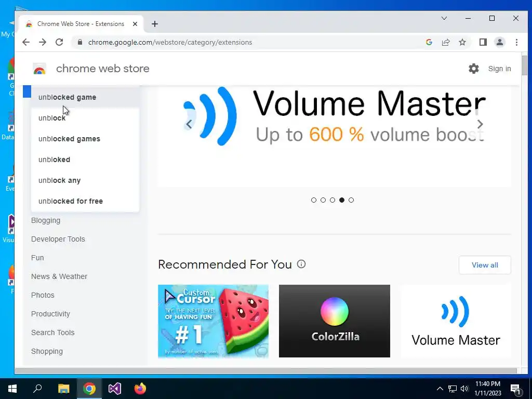
Task: Advance to next carousel slide
Action: click(480, 124)
